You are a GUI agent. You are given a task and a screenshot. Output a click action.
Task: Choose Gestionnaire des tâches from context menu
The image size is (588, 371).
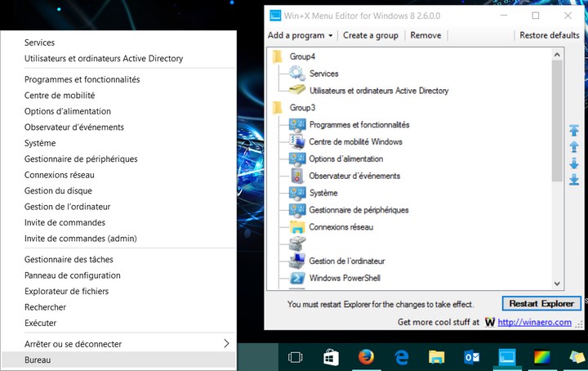pyautogui.click(x=68, y=260)
